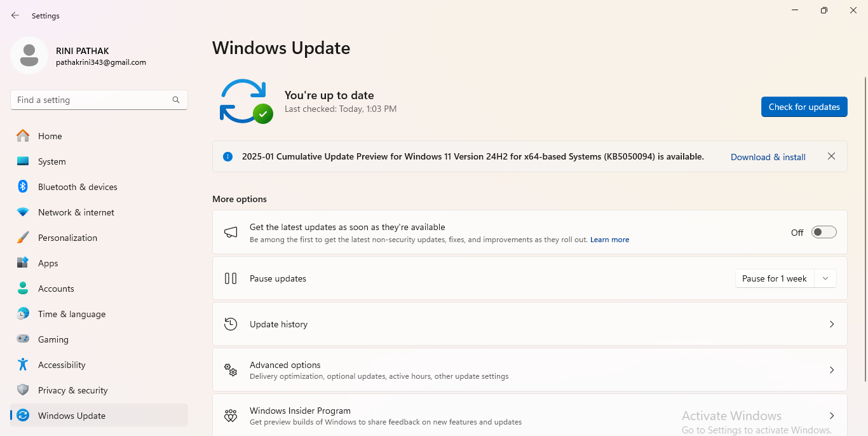Enable getting latest updates toggle
Image resolution: width=868 pixels, height=436 pixels.
(824, 233)
